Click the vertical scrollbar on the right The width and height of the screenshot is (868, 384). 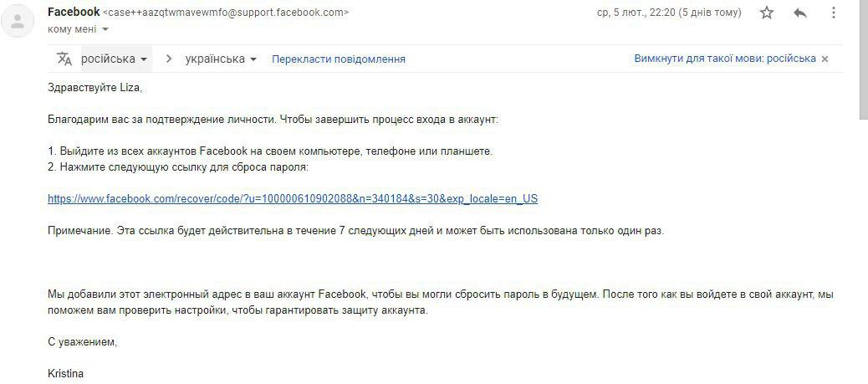[x=863, y=59]
